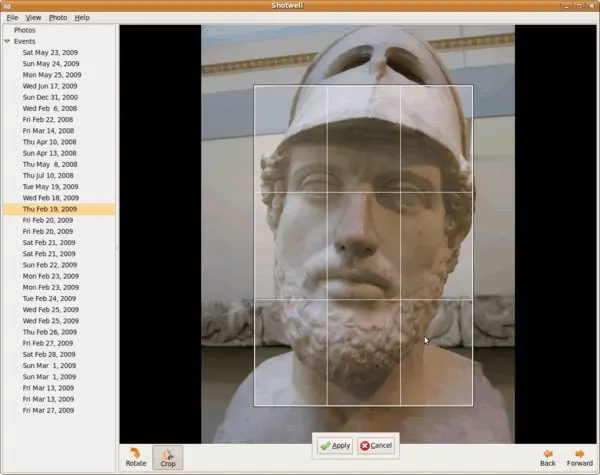This screenshot has width=600, height=475.
Task: Open the Help menu
Action: (82, 18)
